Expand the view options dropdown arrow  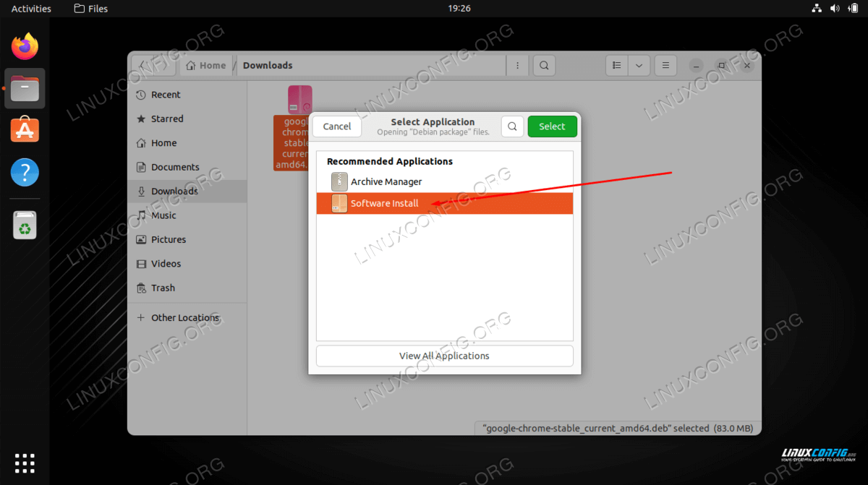tap(639, 65)
